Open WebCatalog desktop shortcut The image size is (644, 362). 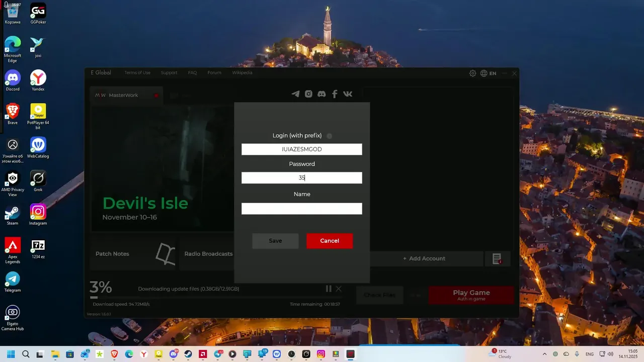38,148
